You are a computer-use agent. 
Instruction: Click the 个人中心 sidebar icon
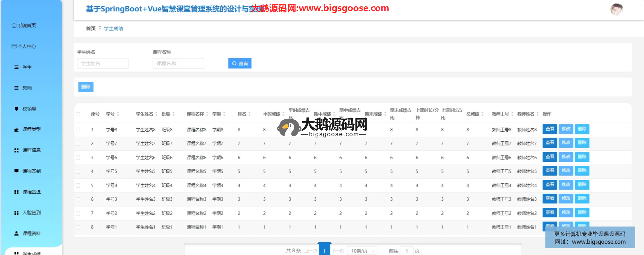pyautogui.click(x=14, y=46)
